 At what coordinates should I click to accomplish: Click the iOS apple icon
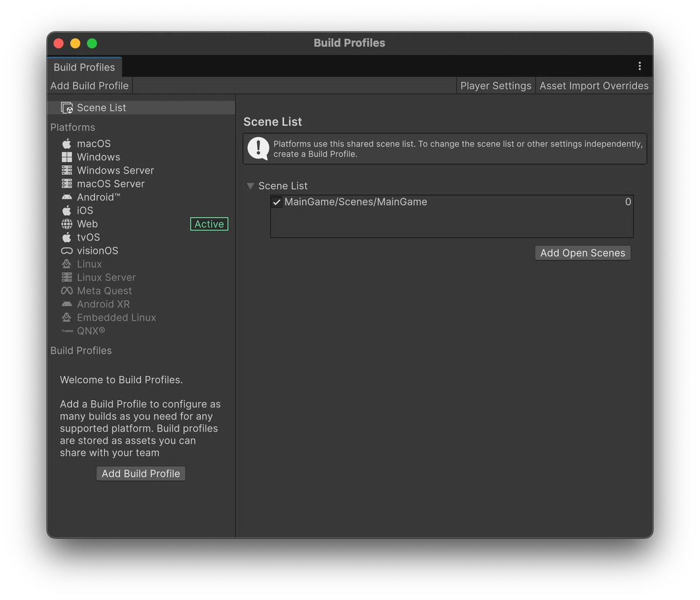tap(67, 210)
